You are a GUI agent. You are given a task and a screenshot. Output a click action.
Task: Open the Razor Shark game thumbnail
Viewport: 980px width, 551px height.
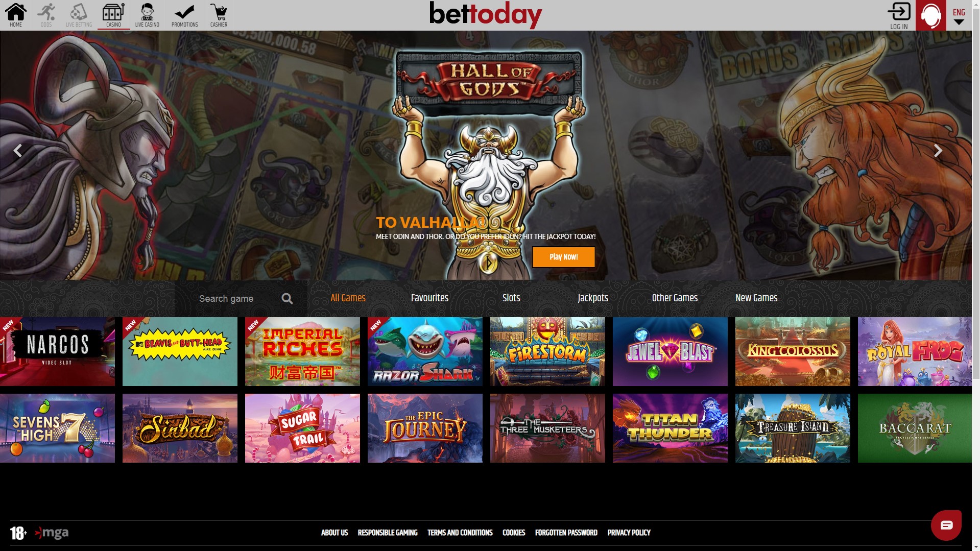[x=425, y=351]
